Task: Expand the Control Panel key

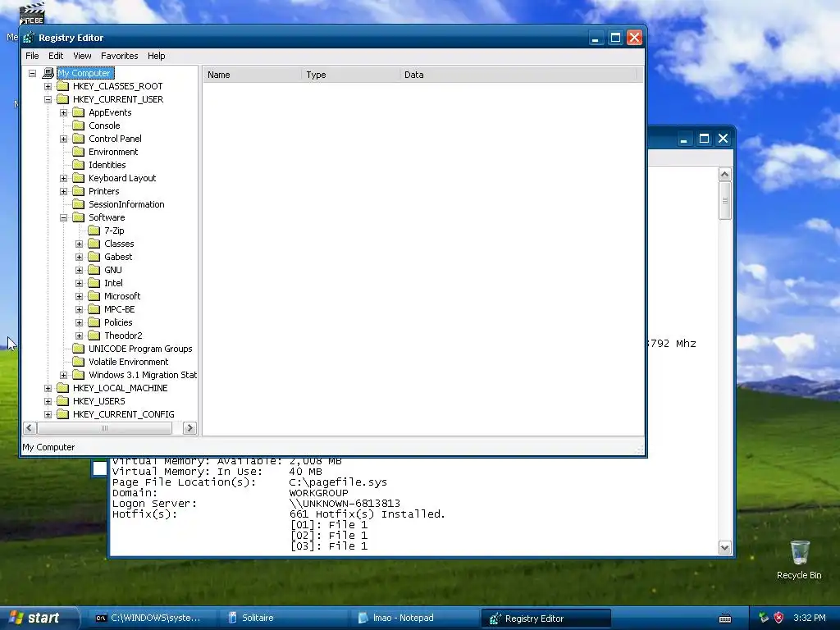Action: coord(63,139)
